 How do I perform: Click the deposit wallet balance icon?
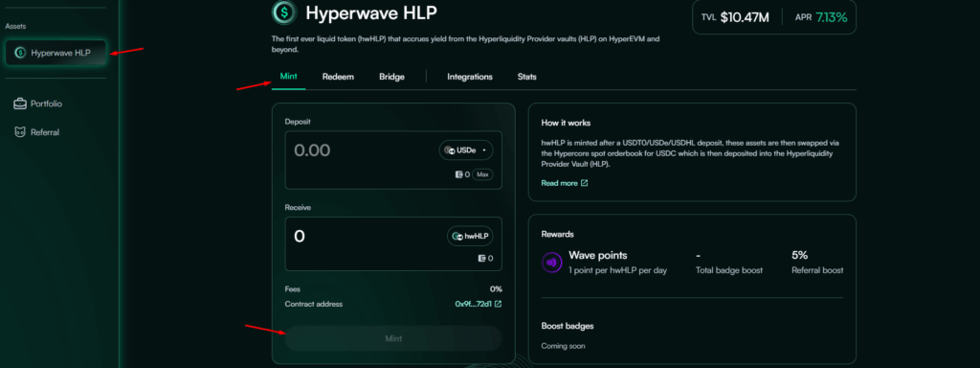458,174
